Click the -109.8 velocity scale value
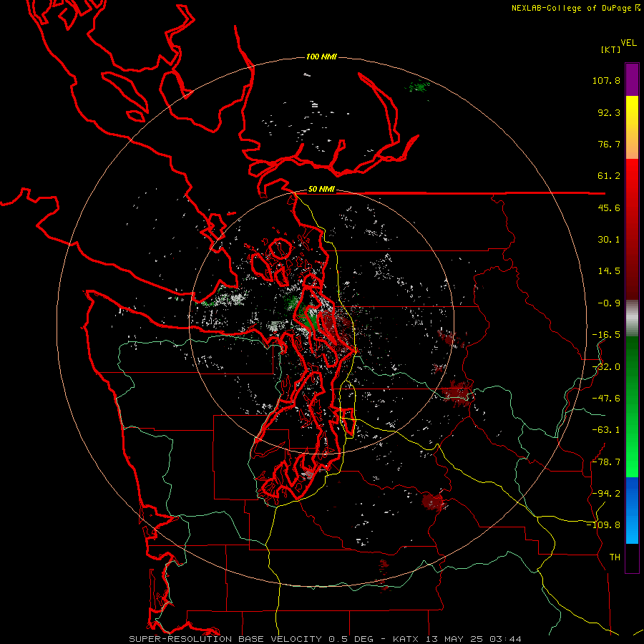 pyautogui.click(x=603, y=525)
